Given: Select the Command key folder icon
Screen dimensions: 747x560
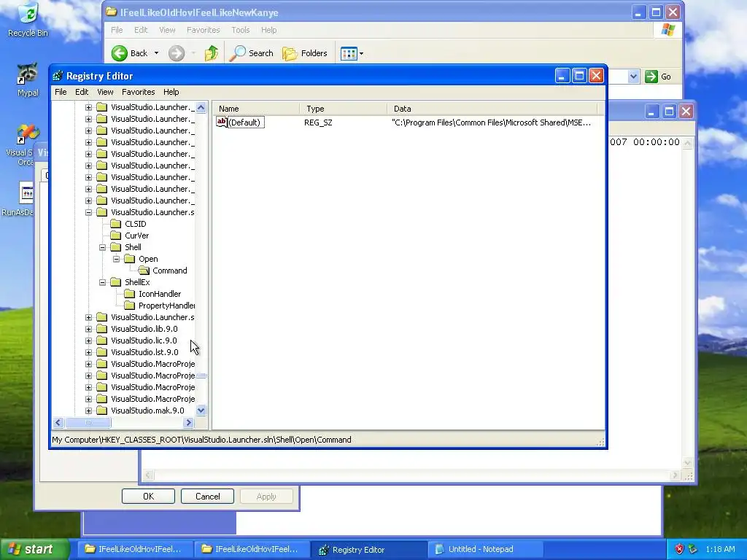Looking at the screenshot, I should coord(144,271).
